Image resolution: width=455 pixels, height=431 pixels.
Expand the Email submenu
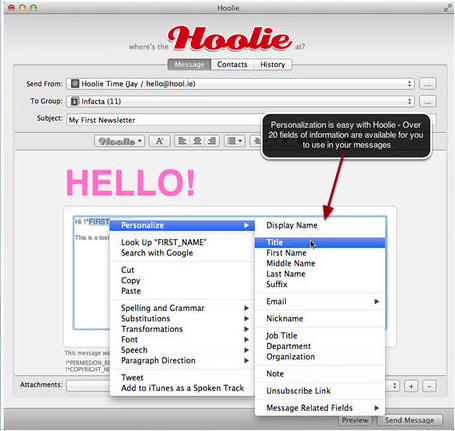pyautogui.click(x=320, y=302)
